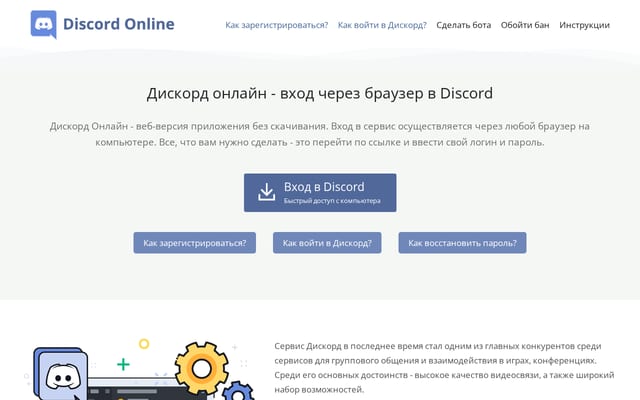Click the Discord logo icon in header
This screenshot has height=400, width=640.
(44, 24)
